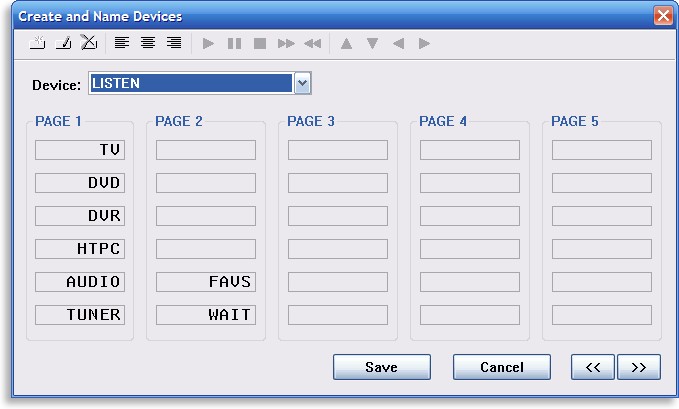Go to previous pages with << button
Viewport: 679px width, 409px height.
(x=592, y=367)
